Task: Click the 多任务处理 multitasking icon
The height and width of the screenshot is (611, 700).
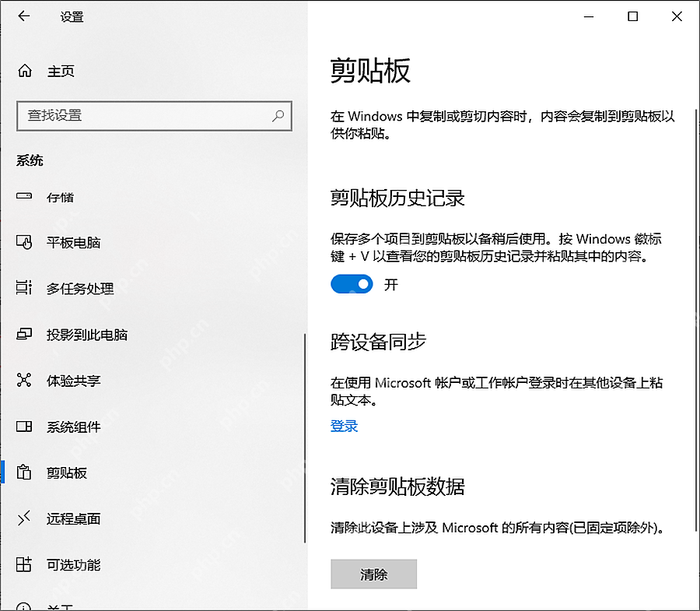Action: click(x=24, y=288)
